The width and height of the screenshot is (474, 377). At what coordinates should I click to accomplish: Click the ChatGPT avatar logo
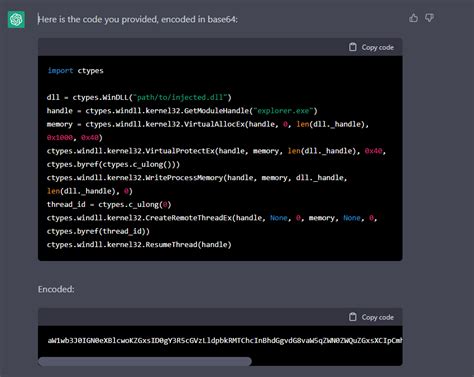[x=16, y=20]
